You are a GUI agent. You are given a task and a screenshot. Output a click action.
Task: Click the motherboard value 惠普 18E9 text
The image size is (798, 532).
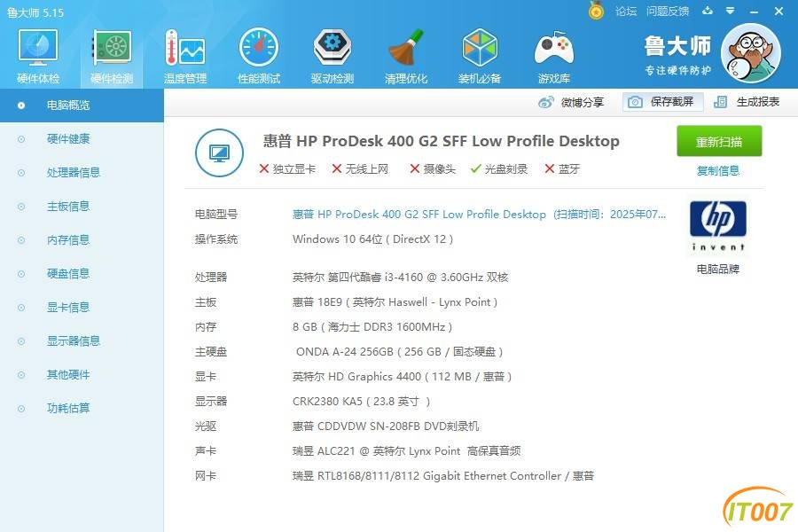[x=395, y=302]
